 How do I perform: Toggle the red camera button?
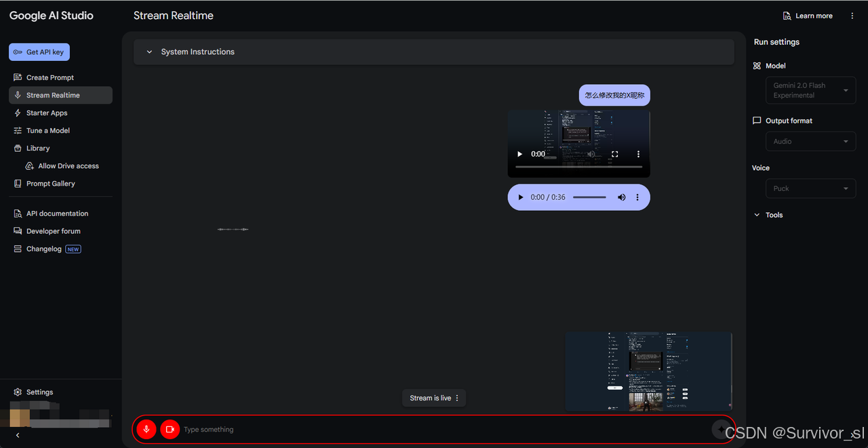point(170,429)
